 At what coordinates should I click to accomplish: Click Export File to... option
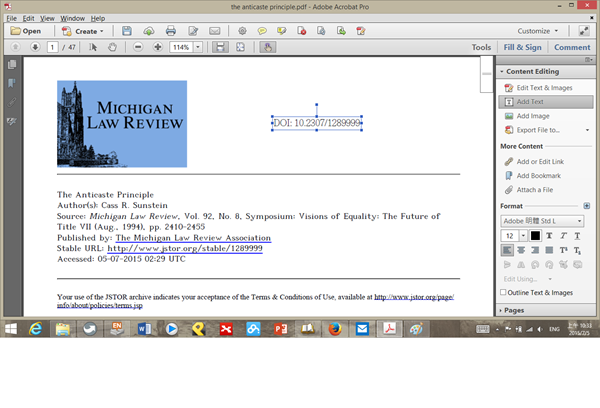[x=538, y=130]
